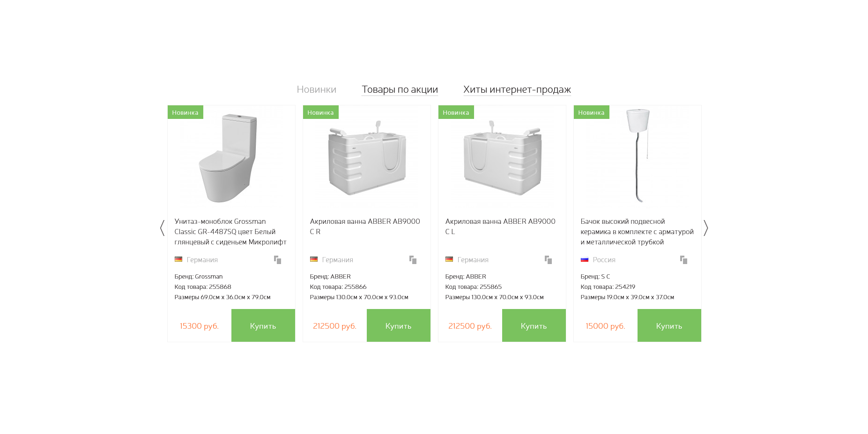Image resolution: width=868 pixels, height=434 pixels.
Task: Click Купить for ABBER AB9000 C R bathtub
Action: [398, 325]
